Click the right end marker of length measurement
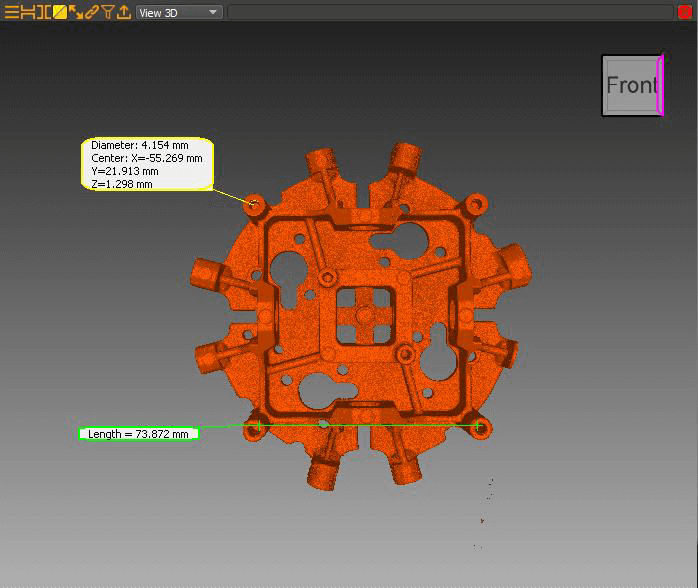The width and height of the screenshot is (698, 588). click(478, 426)
